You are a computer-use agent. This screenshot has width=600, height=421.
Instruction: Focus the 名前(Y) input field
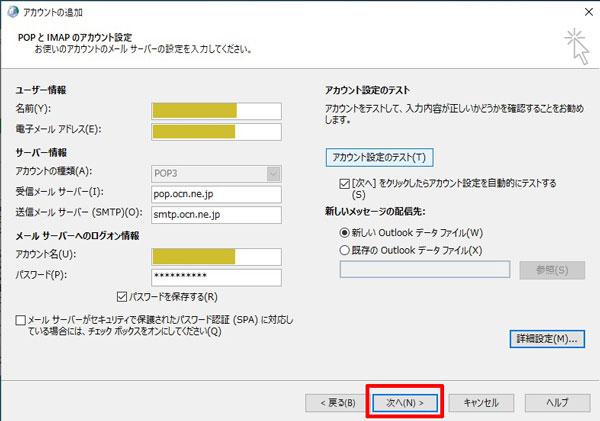217,111
